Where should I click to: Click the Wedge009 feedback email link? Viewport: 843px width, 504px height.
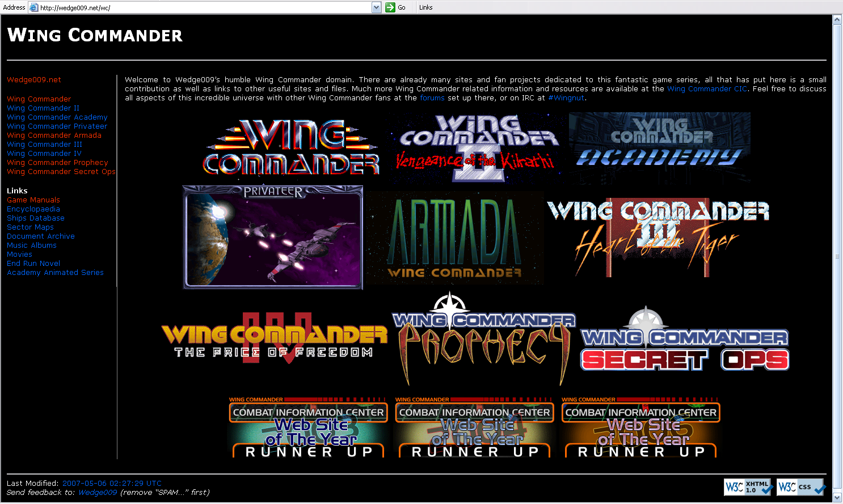click(x=98, y=493)
